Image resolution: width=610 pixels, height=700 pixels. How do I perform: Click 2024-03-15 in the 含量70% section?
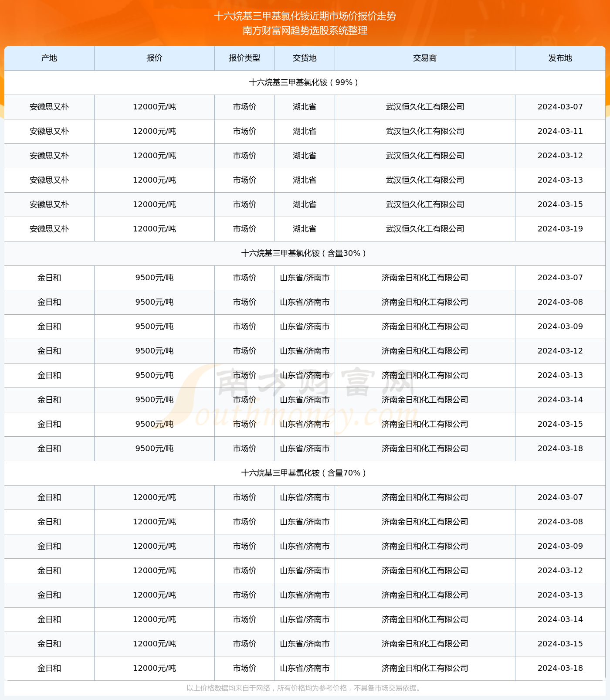(560, 644)
